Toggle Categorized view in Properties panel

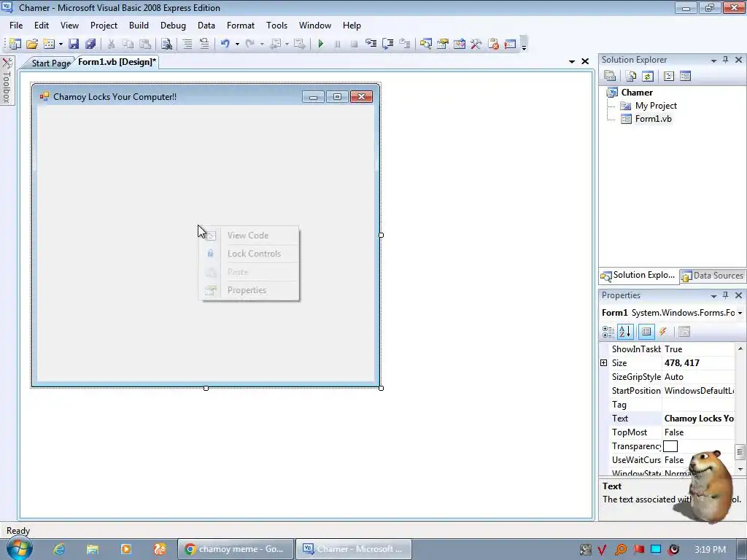(608, 332)
